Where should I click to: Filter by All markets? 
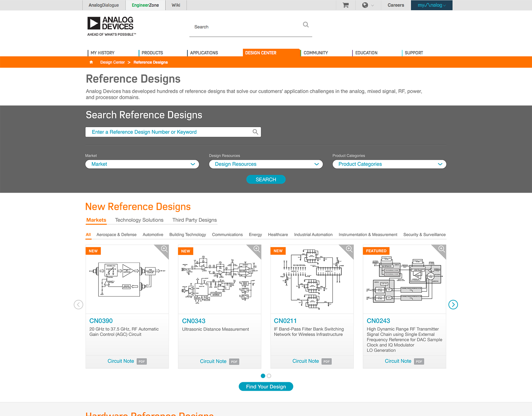[88, 234]
